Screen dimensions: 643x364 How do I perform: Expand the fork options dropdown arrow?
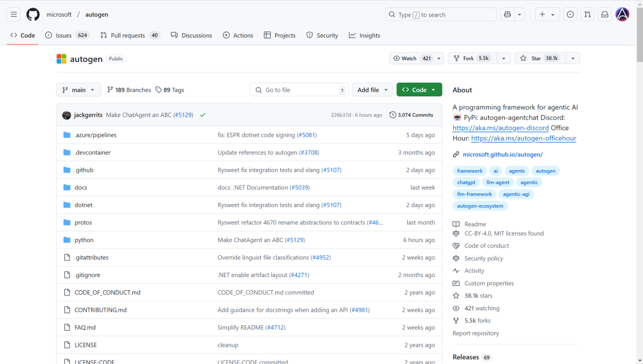[x=504, y=58]
